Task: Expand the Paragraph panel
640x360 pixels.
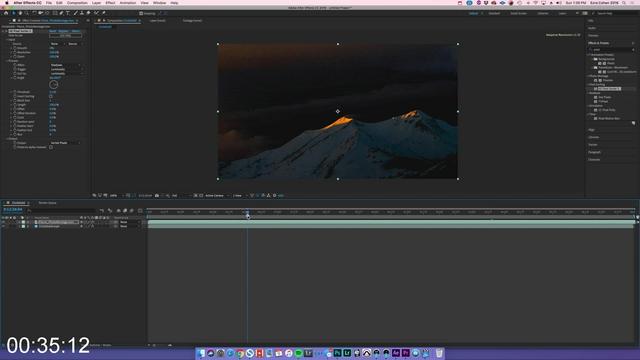Action: pos(594,152)
